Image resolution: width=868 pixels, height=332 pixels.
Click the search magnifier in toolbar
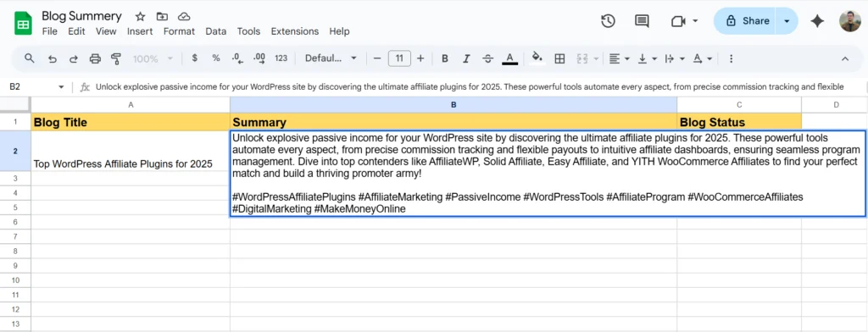tap(30, 58)
